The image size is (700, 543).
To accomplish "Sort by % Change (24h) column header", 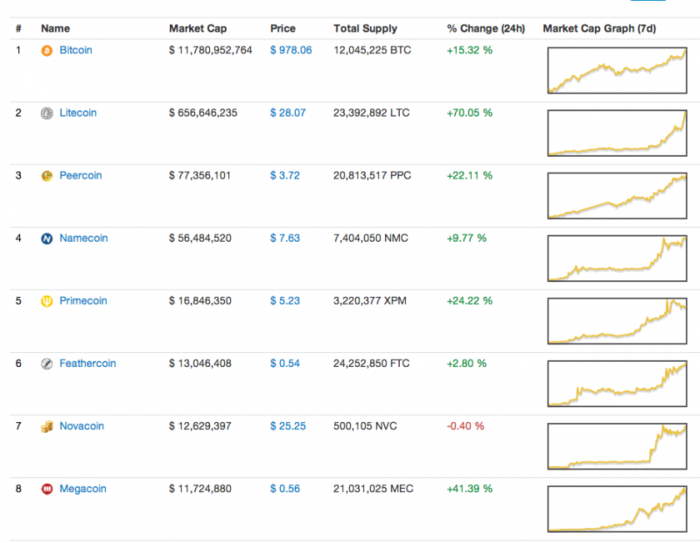I will 486,29.
